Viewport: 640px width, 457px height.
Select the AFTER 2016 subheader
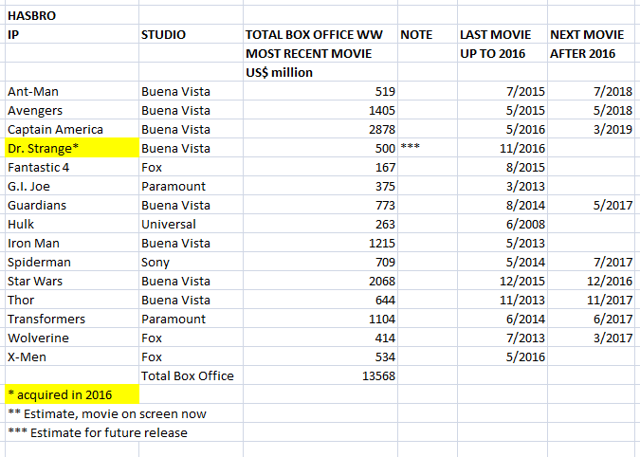(591, 53)
